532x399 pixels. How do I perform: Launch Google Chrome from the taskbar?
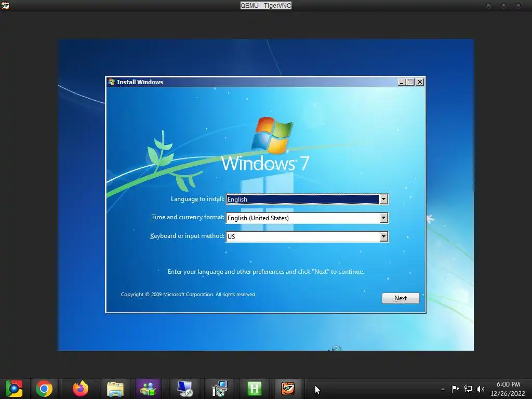coord(44,389)
